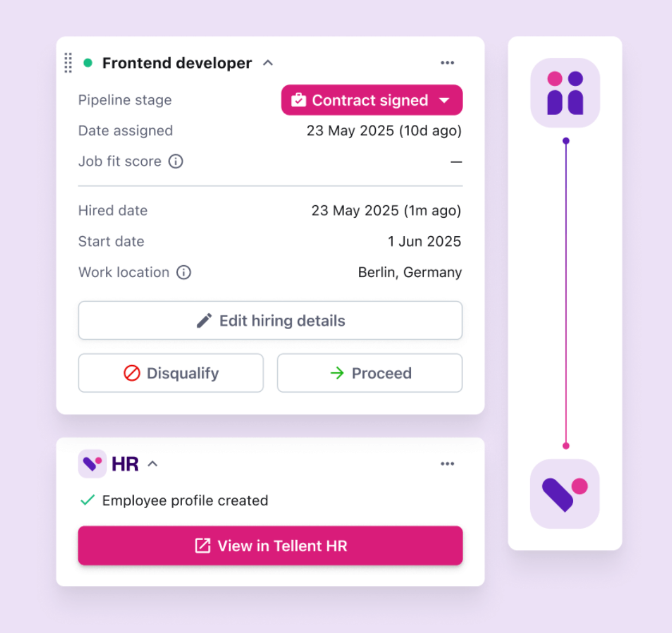Click the Tellent HR logo beside HR
Screen dimensions: 672x633
point(92,464)
